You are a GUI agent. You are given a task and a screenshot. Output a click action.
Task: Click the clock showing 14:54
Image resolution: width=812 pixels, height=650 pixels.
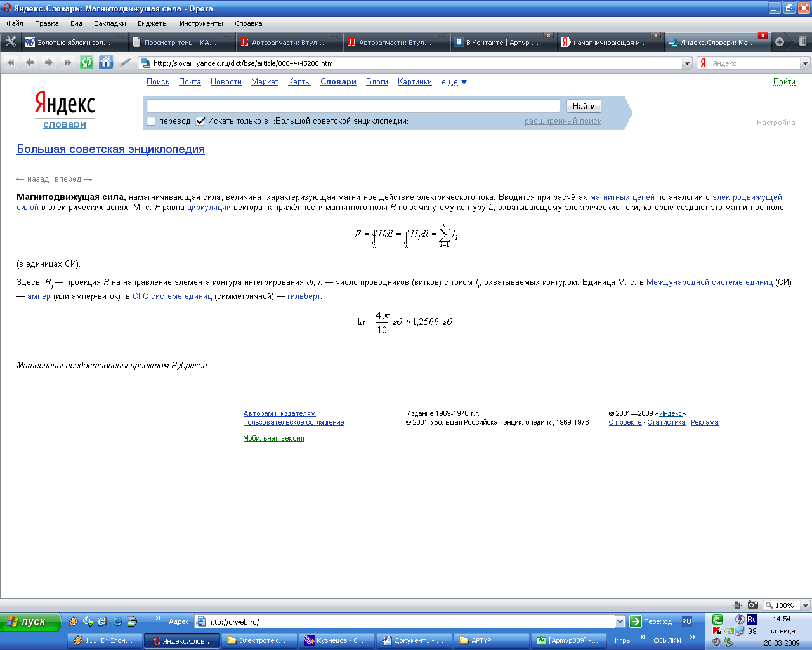(x=782, y=619)
